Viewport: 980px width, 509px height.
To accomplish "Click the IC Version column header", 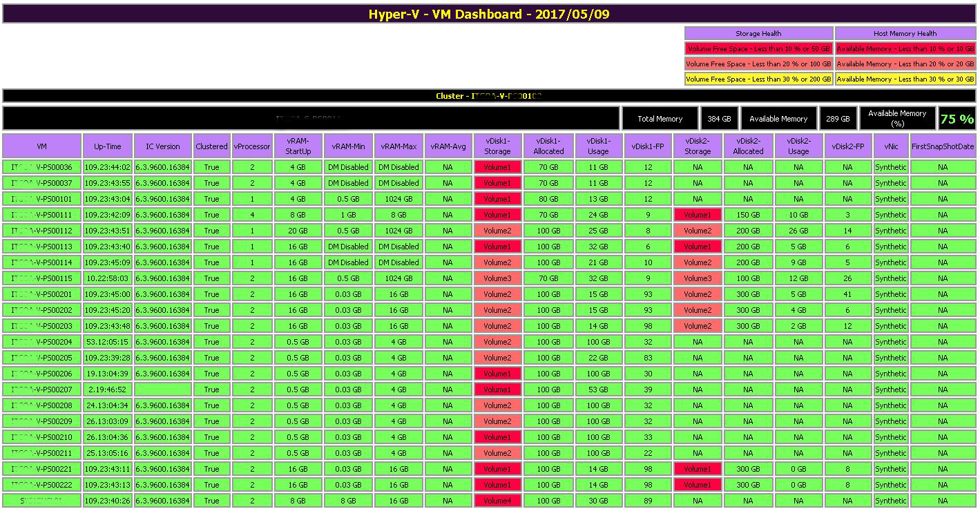I will tap(163, 146).
